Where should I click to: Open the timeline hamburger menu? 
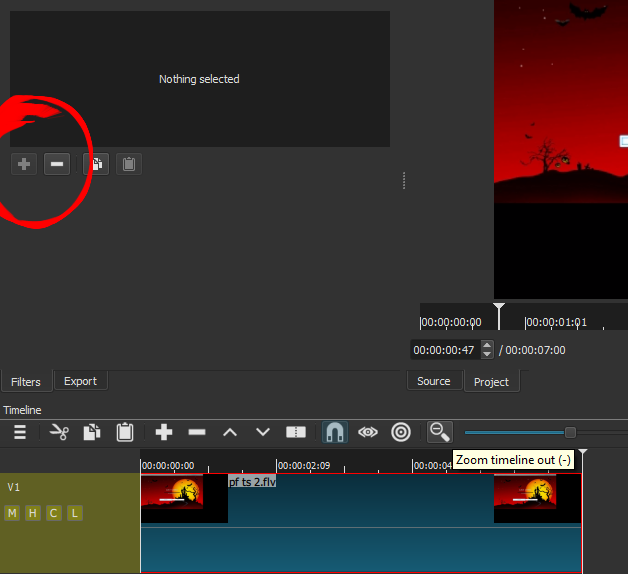(19, 432)
